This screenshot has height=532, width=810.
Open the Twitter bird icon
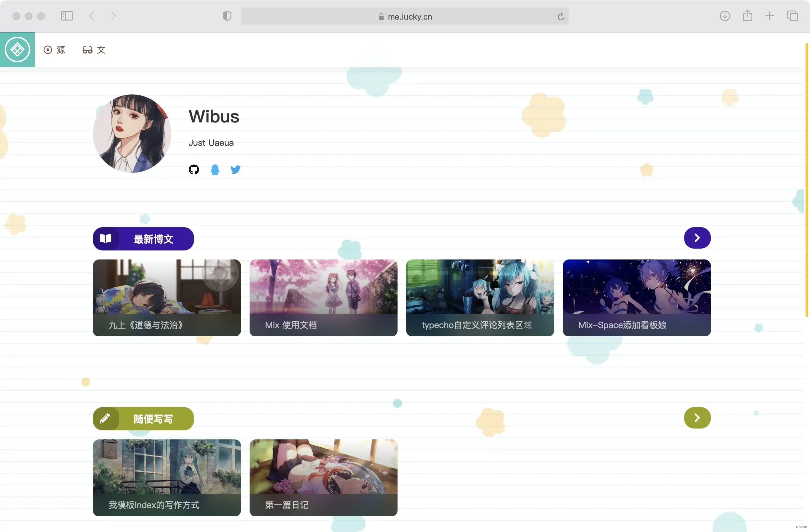click(236, 169)
